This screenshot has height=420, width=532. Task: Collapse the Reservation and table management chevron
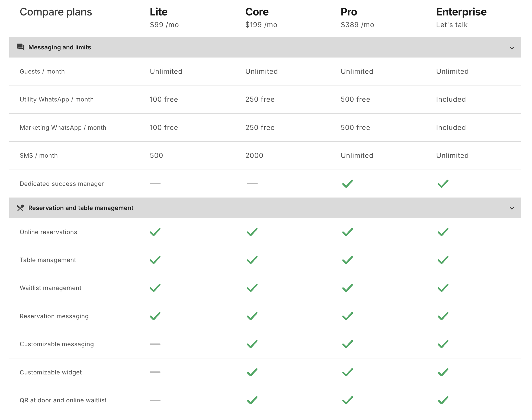[x=512, y=208]
